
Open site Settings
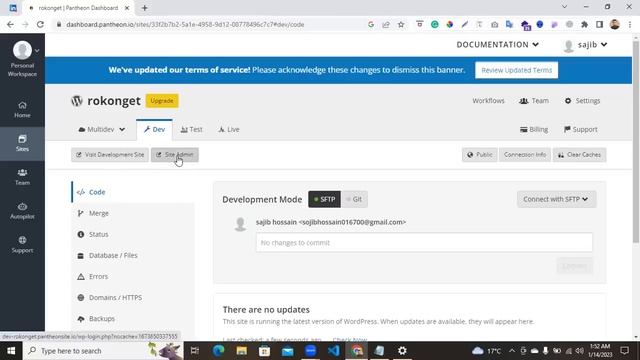click(582, 101)
